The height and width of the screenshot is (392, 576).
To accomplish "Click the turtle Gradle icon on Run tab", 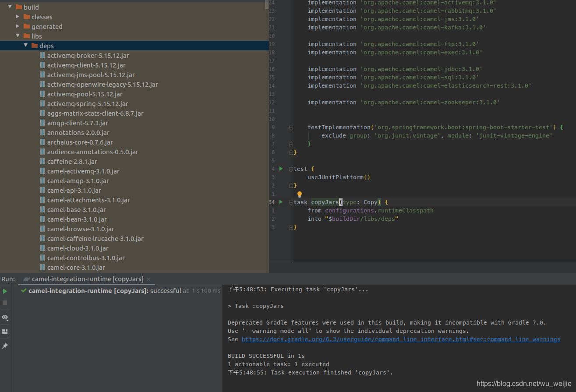I will 27,279.
